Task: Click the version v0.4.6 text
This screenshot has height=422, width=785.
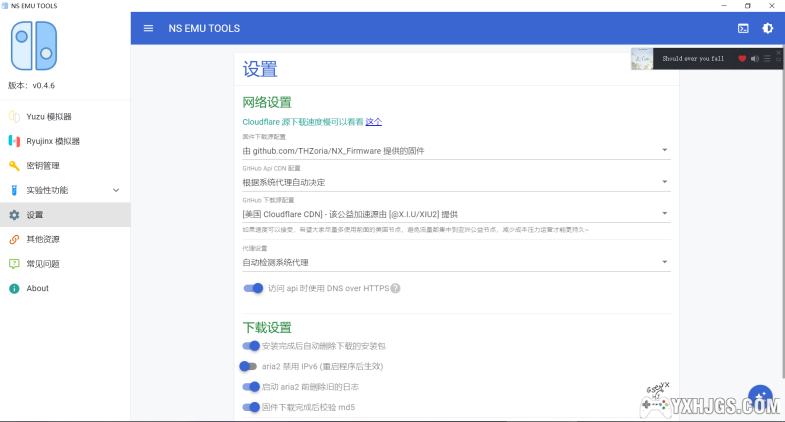Action: pyautogui.click(x=32, y=86)
